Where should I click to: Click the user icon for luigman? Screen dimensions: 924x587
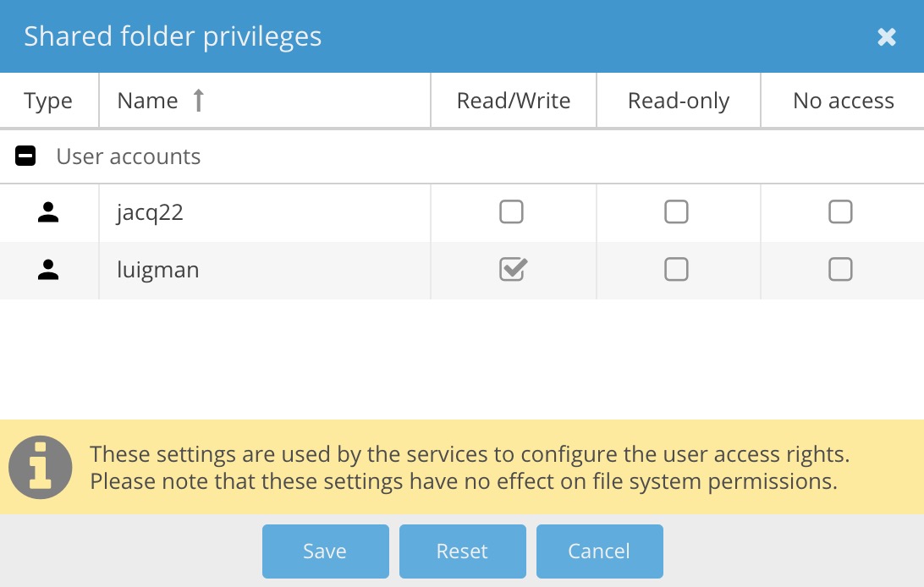click(48, 270)
